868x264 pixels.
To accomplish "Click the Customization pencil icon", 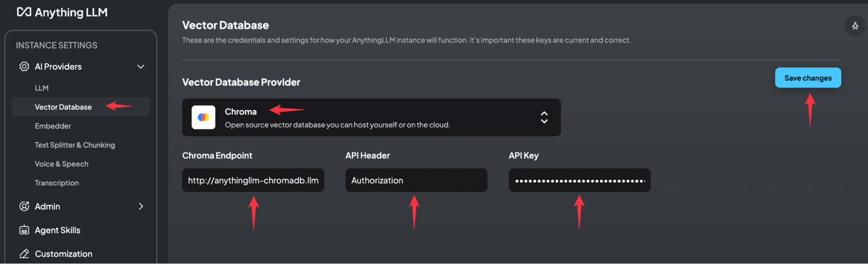I will 24,254.
